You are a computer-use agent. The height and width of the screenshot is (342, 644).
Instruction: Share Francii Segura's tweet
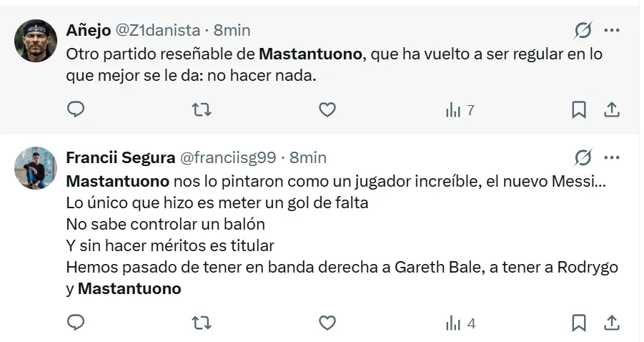[x=612, y=323]
